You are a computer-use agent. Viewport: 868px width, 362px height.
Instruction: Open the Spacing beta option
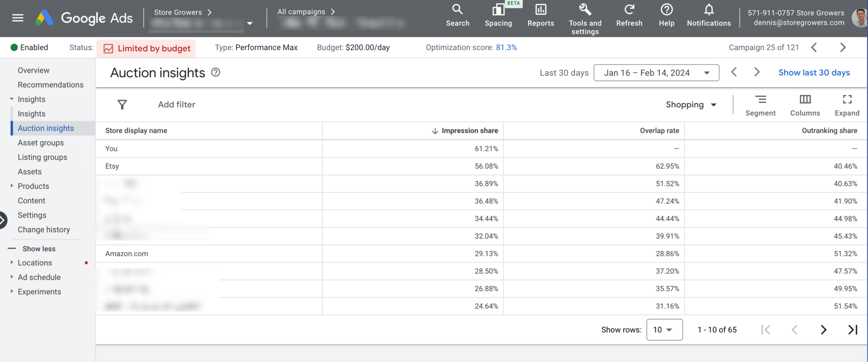(498, 15)
